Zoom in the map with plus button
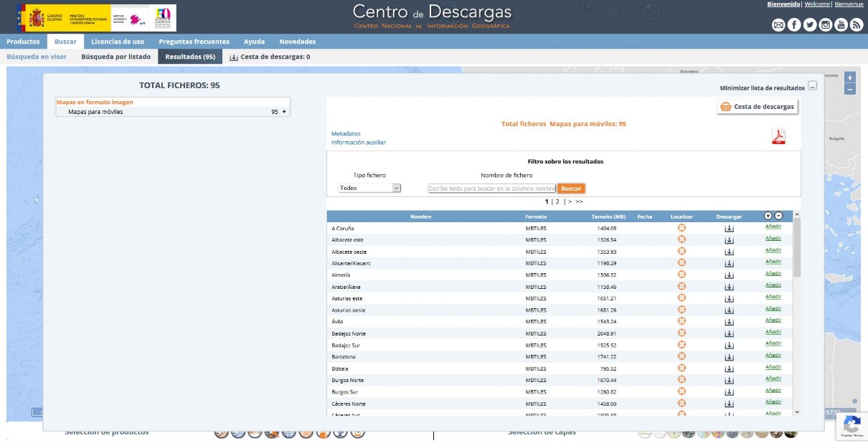868x443 pixels. point(849,77)
